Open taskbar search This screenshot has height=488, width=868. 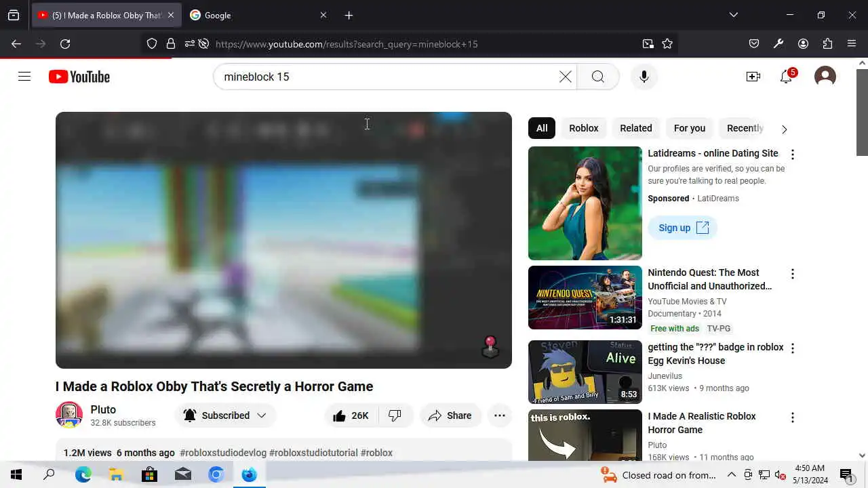coord(49,474)
